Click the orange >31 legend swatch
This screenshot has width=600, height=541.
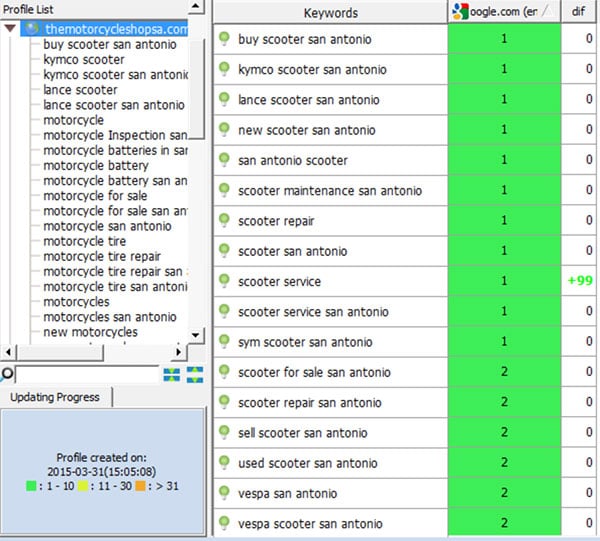140,486
